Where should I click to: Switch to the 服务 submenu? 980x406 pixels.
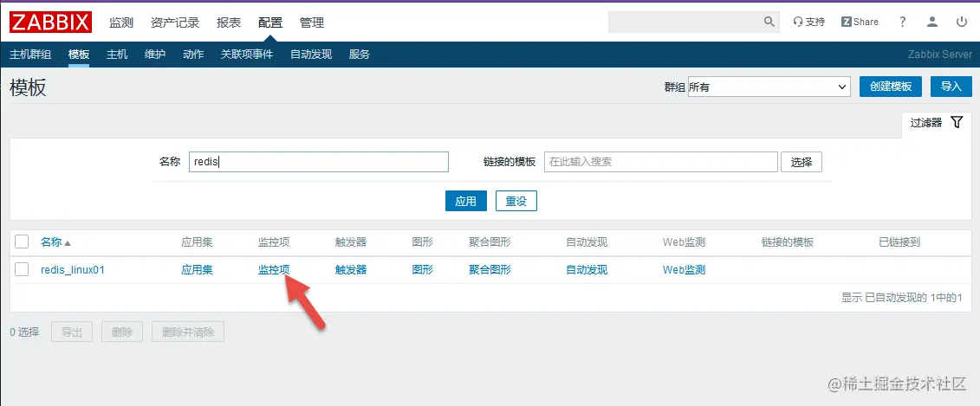[x=360, y=55]
